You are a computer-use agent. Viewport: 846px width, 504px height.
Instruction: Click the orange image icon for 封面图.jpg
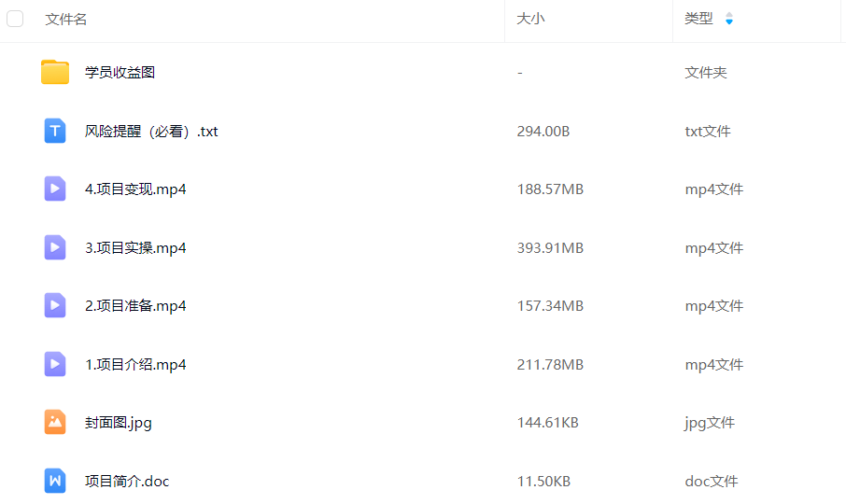tap(55, 422)
